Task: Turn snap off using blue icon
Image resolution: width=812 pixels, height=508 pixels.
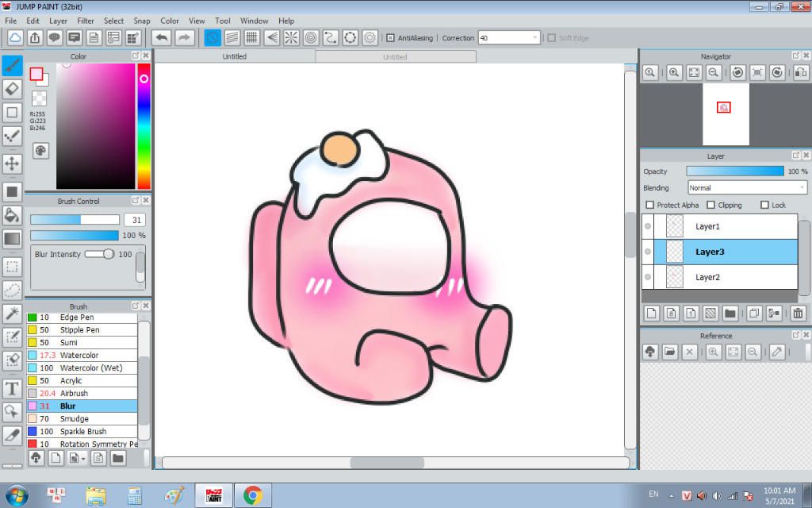Action: [x=213, y=38]
